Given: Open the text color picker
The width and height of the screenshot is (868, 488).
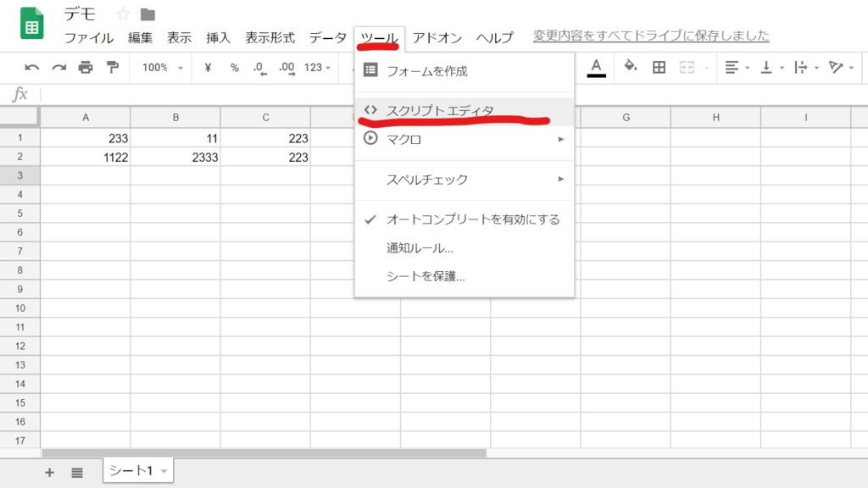Looking at the screenshot, I should coord(595,67).
